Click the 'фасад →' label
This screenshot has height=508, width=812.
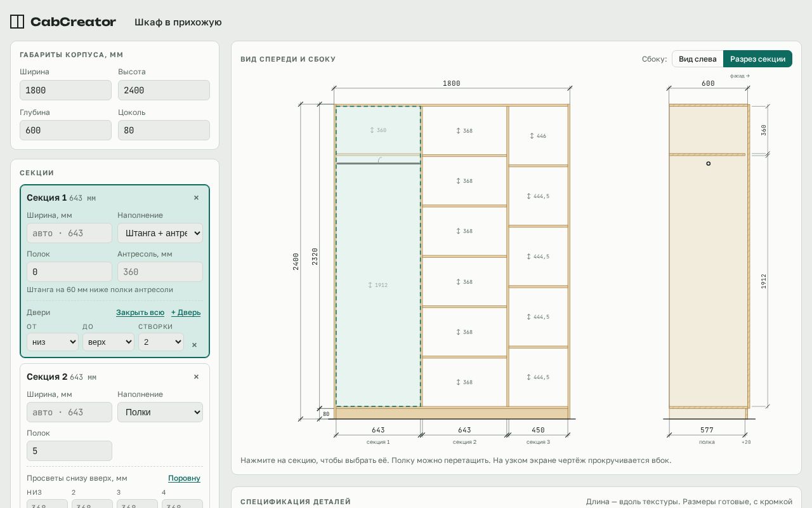click(x=740, y=76)
